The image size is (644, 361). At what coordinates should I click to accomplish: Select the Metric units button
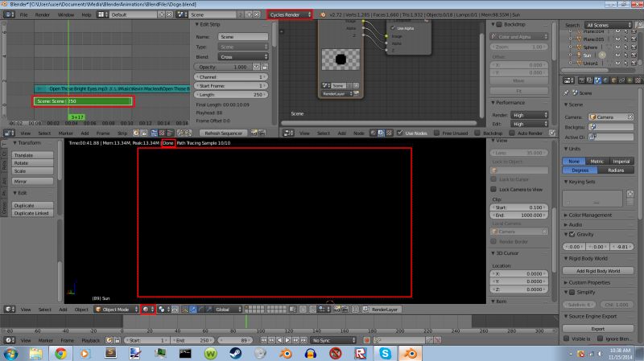597,162
